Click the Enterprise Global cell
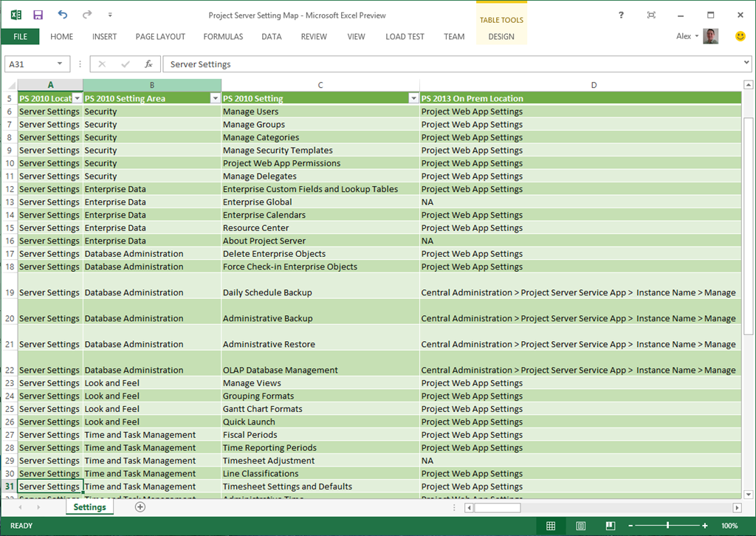 pyautogui.click(x=320, y=202)
